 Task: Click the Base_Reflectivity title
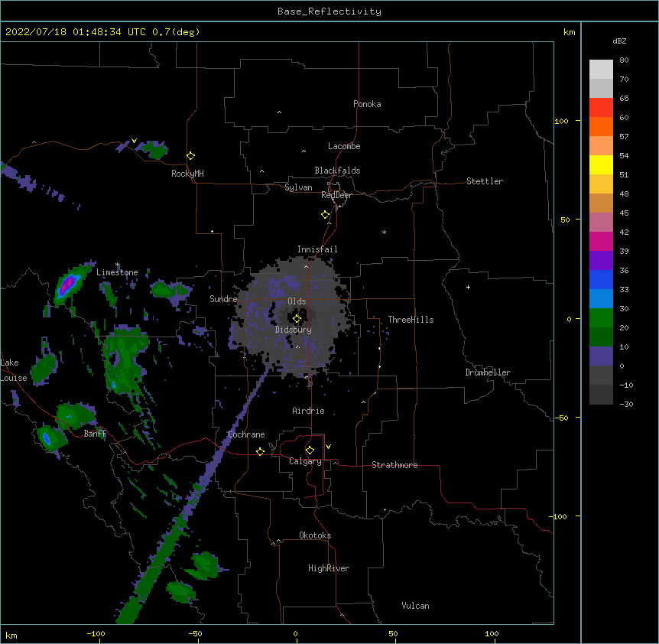click(x=329, y=11)
